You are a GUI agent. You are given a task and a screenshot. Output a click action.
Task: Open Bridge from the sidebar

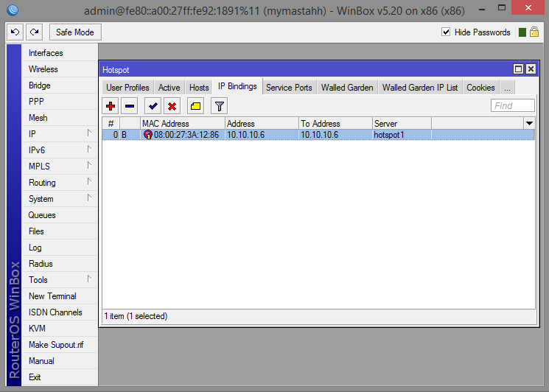click(60, 85)
